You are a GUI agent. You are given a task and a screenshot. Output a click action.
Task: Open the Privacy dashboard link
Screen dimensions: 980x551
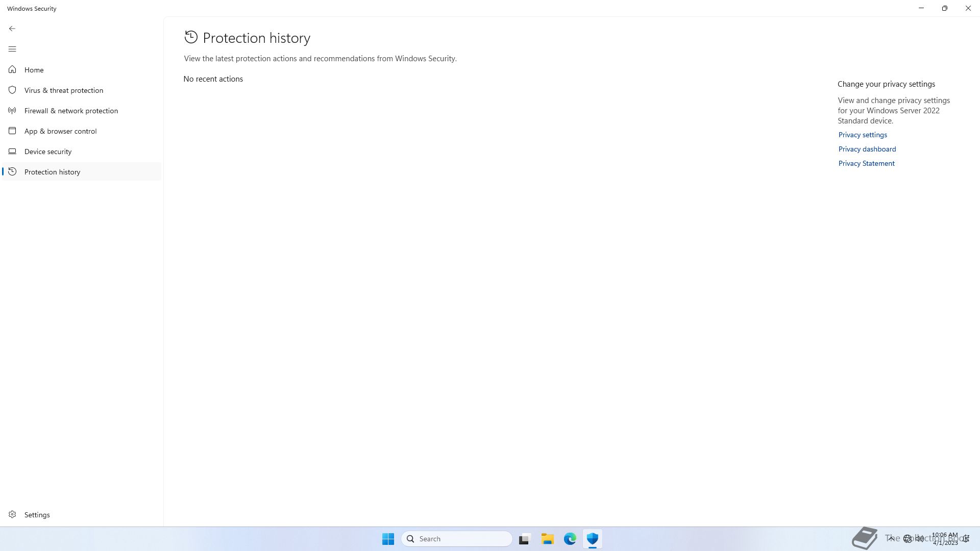(867, 149)
